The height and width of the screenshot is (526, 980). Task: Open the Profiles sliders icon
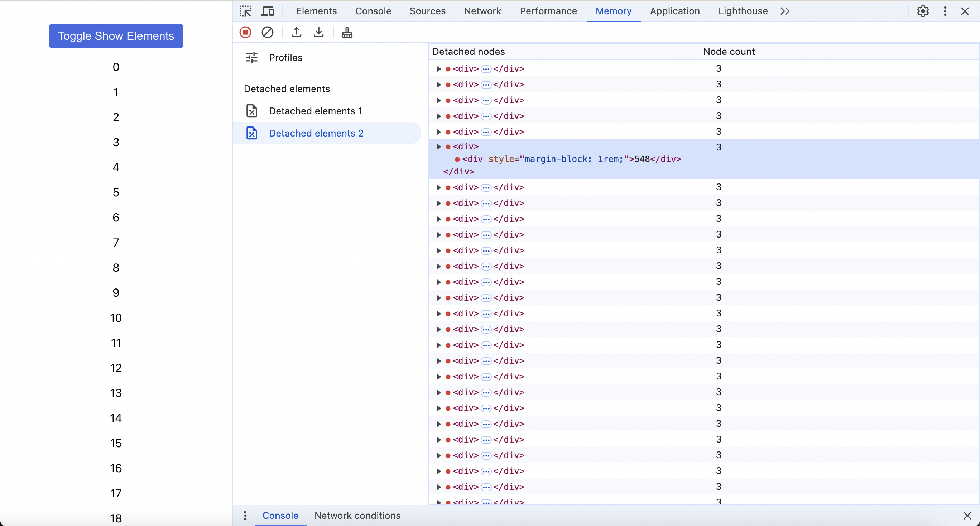tap(251, 57)
